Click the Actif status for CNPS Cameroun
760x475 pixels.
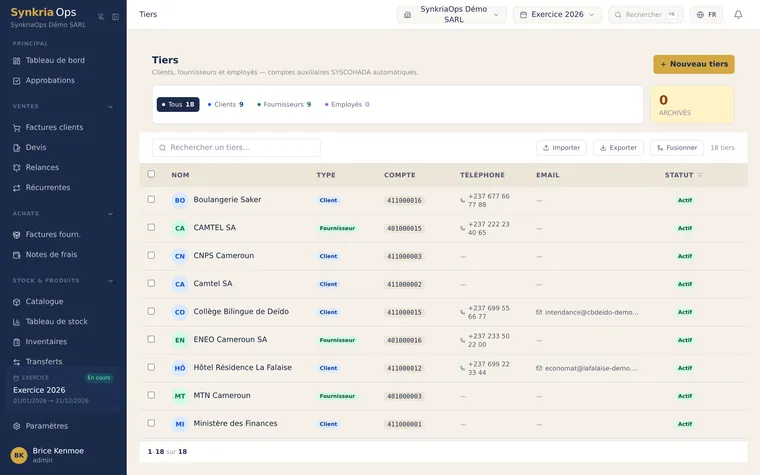point(685,256)
